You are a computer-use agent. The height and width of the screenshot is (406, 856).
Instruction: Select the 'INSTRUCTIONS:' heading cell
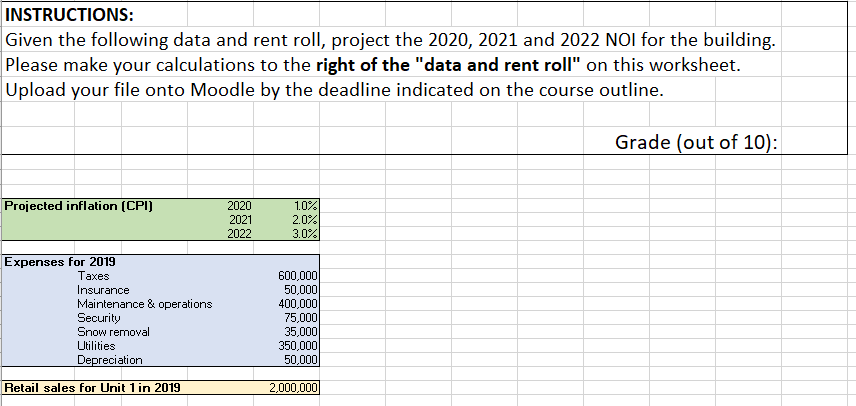point(69,15)
